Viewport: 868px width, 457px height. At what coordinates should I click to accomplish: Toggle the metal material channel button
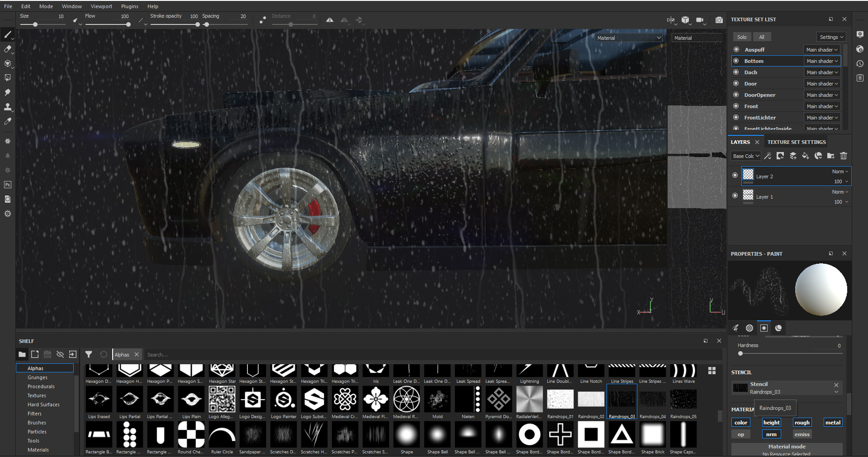pos(833,423)
